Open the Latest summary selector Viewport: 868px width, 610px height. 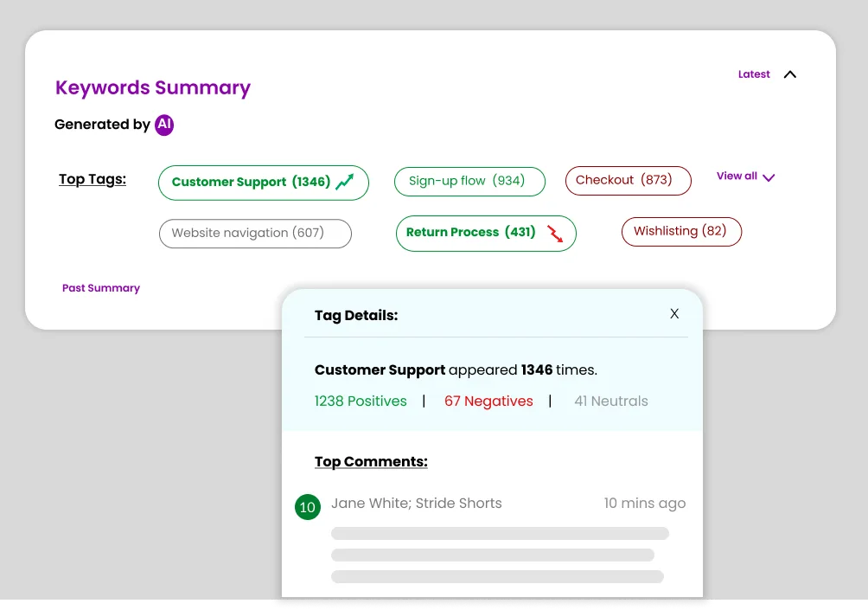pyautogui.click(x=753, y=74)
